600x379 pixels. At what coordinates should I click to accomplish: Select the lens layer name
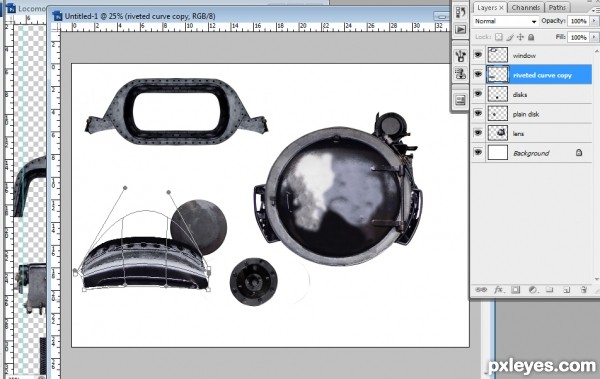coord(518,134)
